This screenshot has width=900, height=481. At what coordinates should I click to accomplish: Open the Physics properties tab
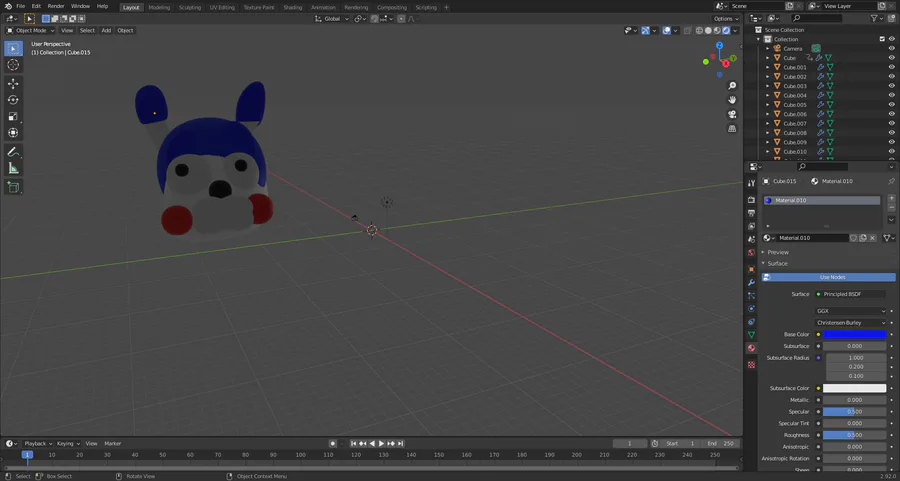(751, 309)
